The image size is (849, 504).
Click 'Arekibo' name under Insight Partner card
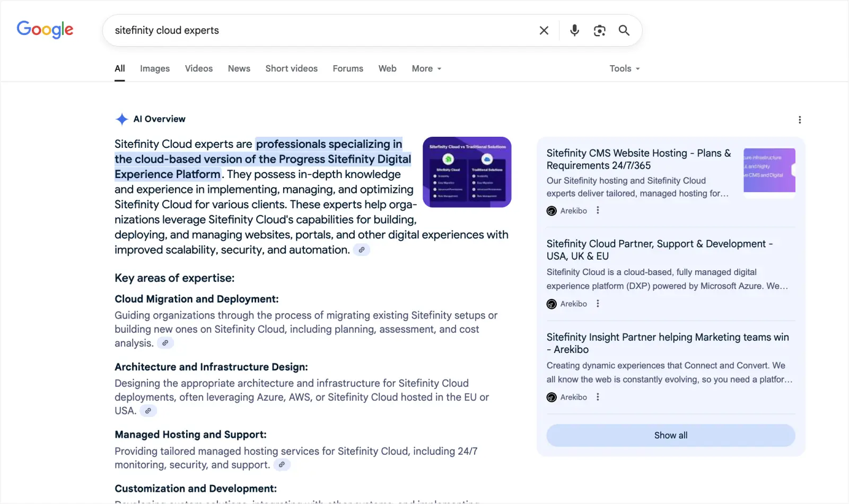pos(574,397)
